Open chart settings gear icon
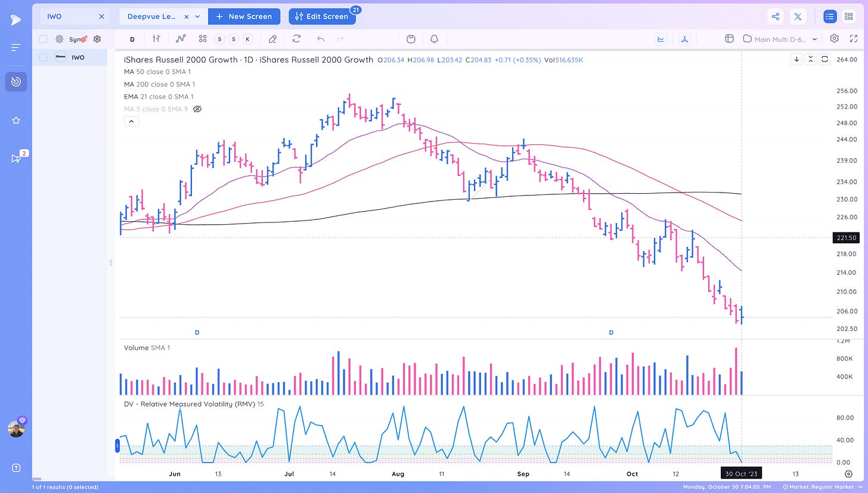This screenshot has width=868, height=493. coord(835,38)
